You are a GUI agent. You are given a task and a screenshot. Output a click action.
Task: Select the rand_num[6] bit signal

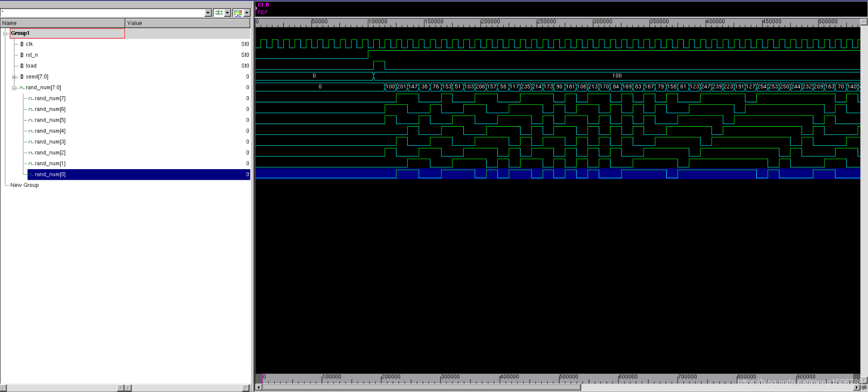50,109
